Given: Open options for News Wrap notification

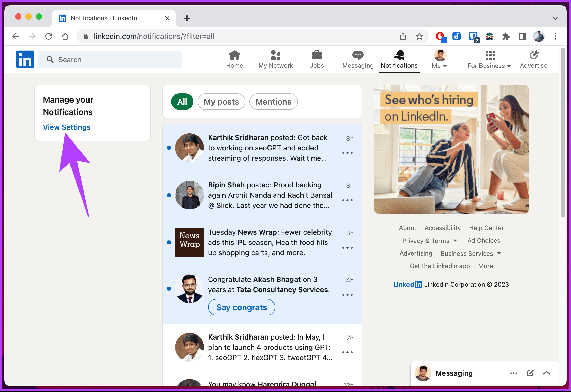Looking at the screenshot, I should click(x=347, y=248).
